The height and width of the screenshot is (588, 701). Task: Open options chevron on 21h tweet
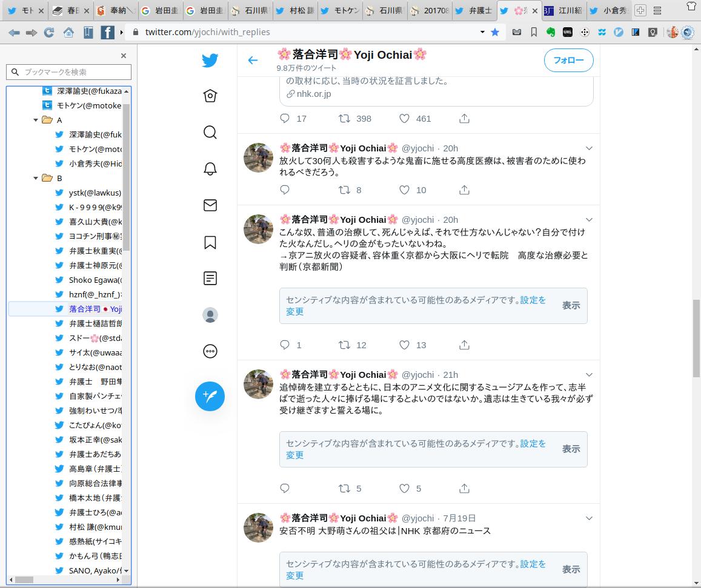[x=589, y=375]
